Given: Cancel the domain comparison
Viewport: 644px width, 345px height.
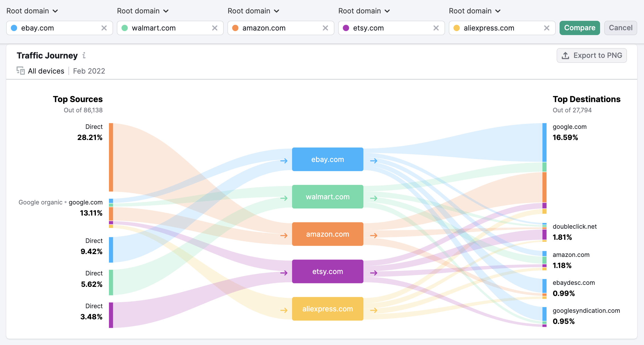Looking at the screenshot, I should [621, 28].
